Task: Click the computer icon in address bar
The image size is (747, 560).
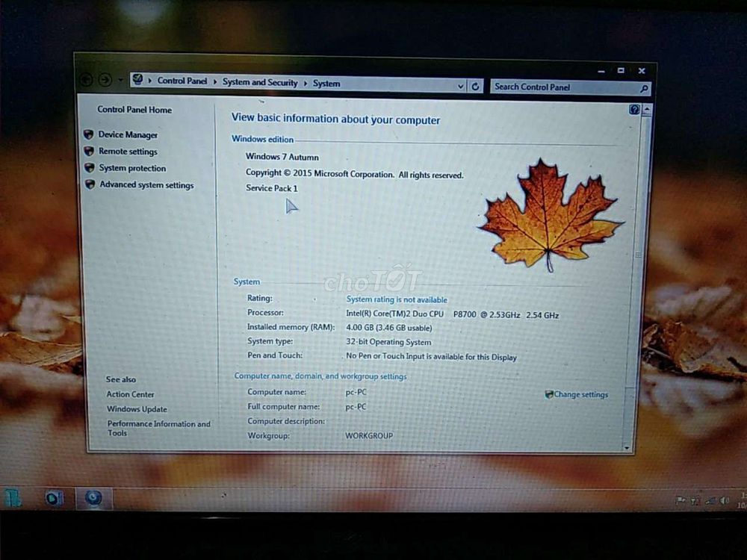Action: pos(137,80)
